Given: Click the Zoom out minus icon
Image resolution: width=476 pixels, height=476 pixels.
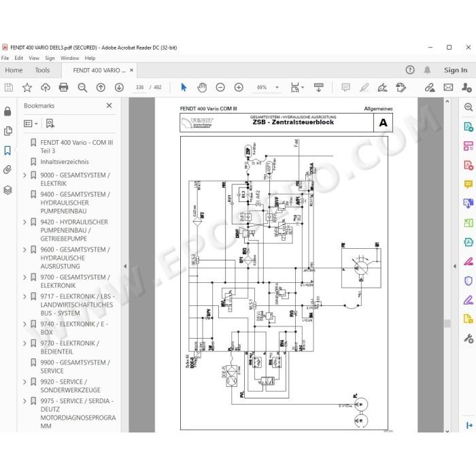Looking at the screenshot, I should 220,88.
